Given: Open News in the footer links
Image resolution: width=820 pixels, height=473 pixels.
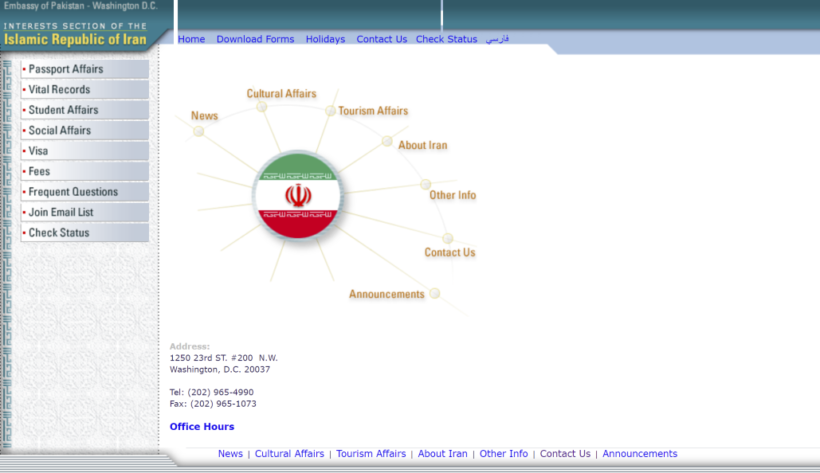Looking at the screenshot, I should pyautogui.click(x=230, y=454).
